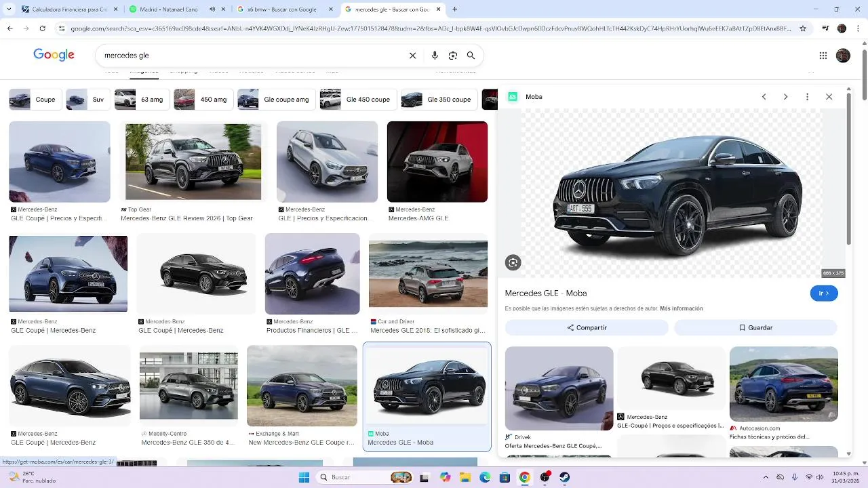
Task: Open the Car and Driver beach GLE thumbnail
Action: click(x=428, y=274)
